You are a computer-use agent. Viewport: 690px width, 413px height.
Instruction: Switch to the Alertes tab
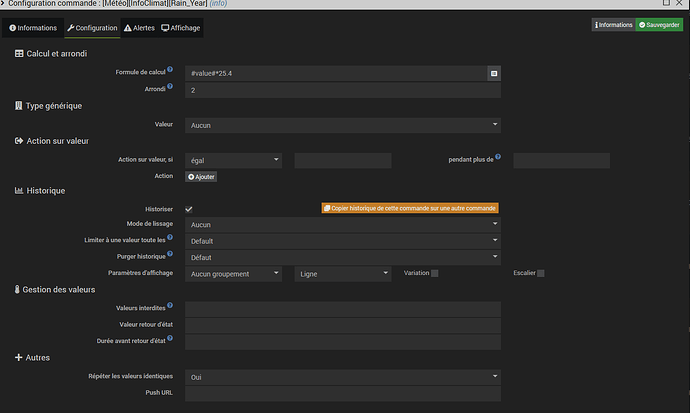(x=139, y=28)
